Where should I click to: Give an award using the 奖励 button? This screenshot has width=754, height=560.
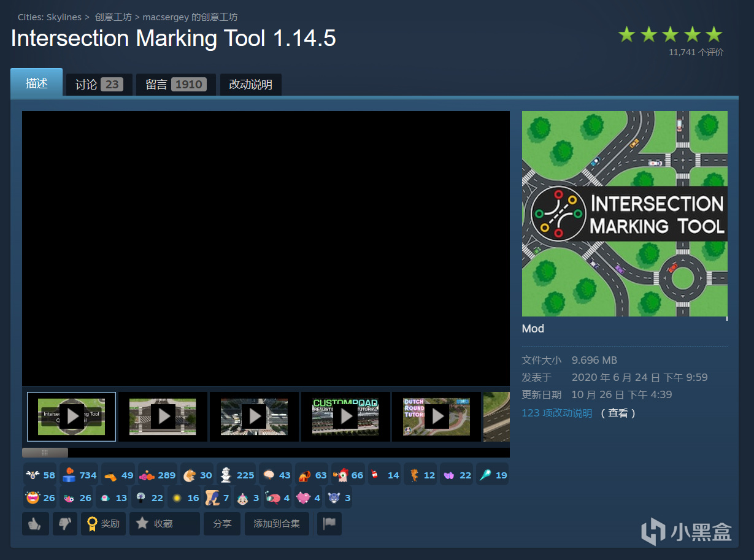click(x=104, y=524)
